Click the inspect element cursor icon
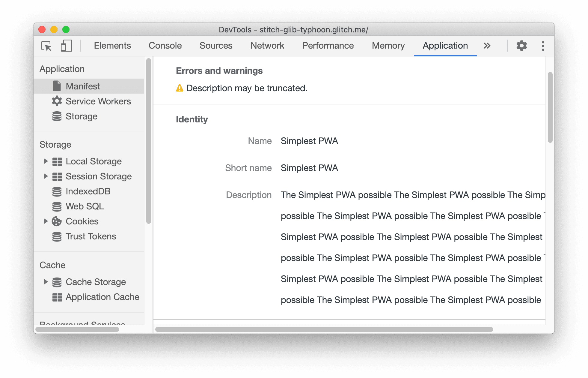This screenshot has width=588, height=378. pos(47,45)
